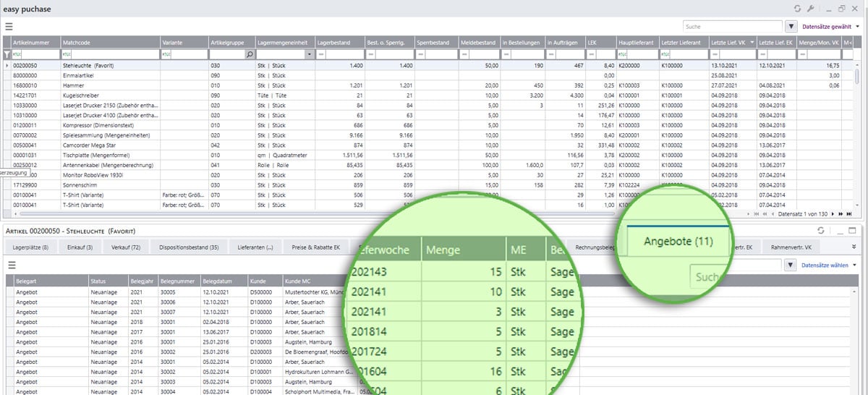Viewport: 868px width, 395px height.
Task: Open the Dispositionsbestand (35) tab
Action: (x=189, y=247)
